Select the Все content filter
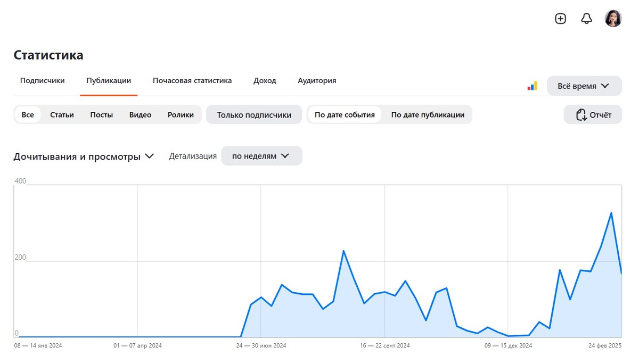This screenshot has width=639, height=364. pyautogui.click(x=28, y=114)
